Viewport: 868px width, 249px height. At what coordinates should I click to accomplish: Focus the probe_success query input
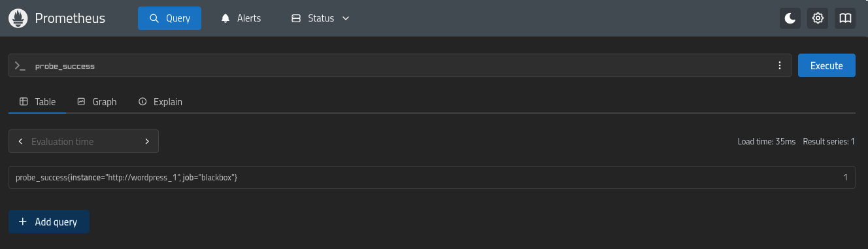pos(400,66)
